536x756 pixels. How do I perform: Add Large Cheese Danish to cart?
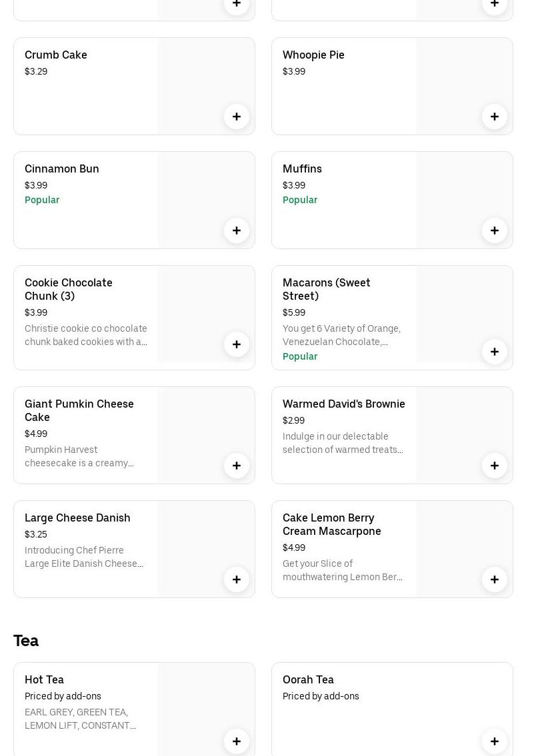point(237,579)
